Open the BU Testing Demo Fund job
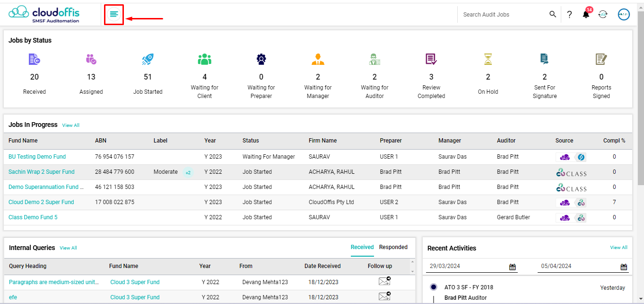The image size is (644, 304). click(x=37, y=157)
